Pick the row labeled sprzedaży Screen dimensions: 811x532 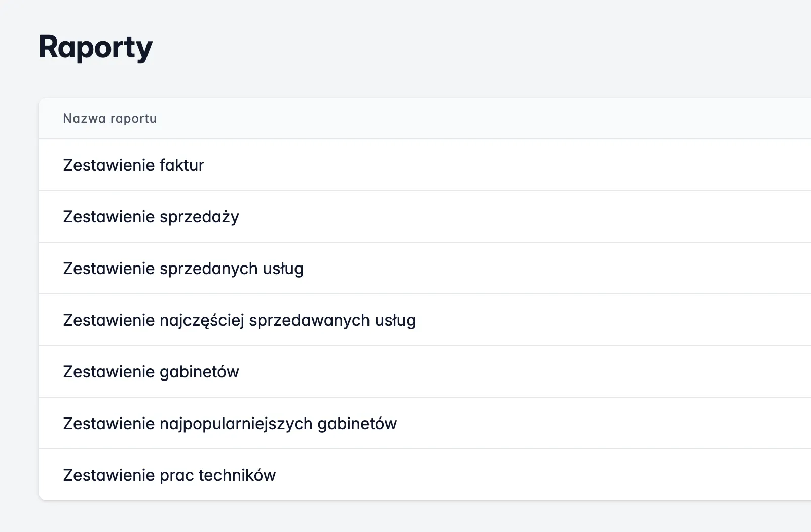tap(151, 217)
